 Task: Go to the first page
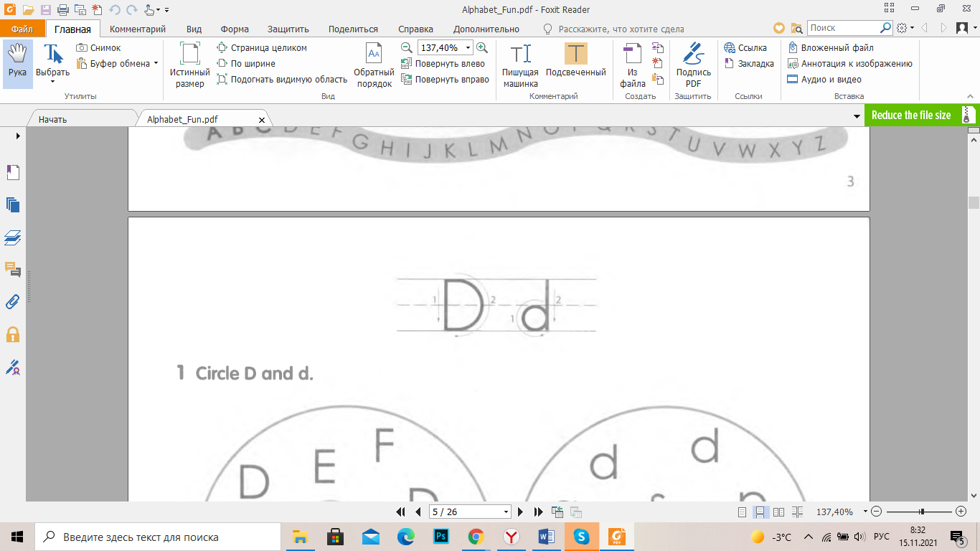click(x=402, y=512)
